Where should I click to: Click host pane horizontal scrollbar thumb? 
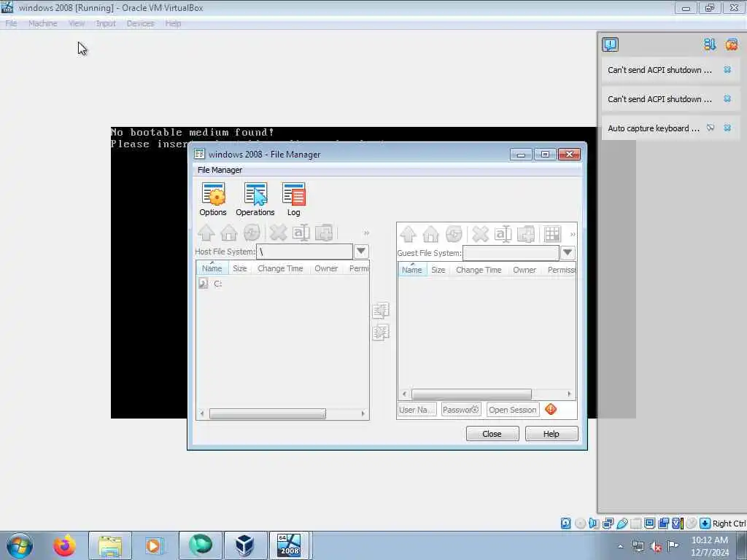[267, 414]
